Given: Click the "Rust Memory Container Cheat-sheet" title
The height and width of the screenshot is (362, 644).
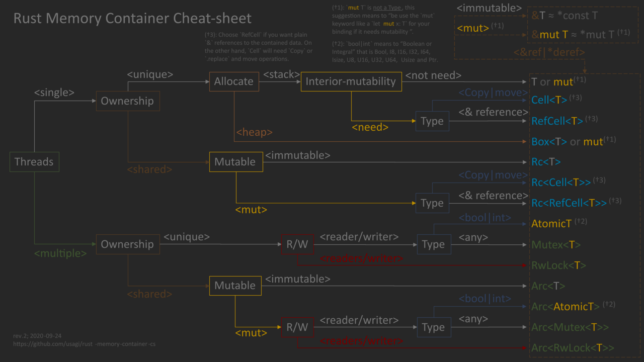Looking at the screenshot, I should tap(132, 19).
